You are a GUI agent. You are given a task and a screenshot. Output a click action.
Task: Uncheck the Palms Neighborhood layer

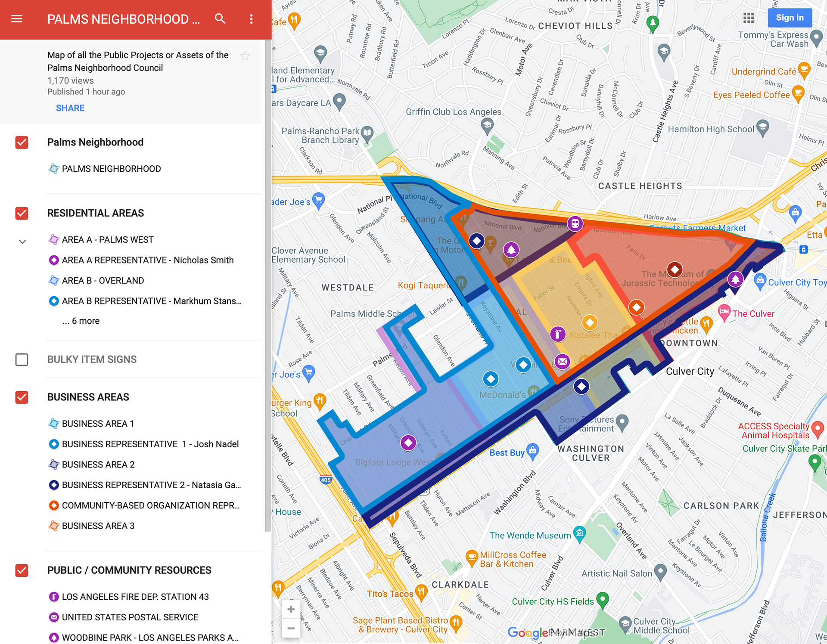[22, 142]
